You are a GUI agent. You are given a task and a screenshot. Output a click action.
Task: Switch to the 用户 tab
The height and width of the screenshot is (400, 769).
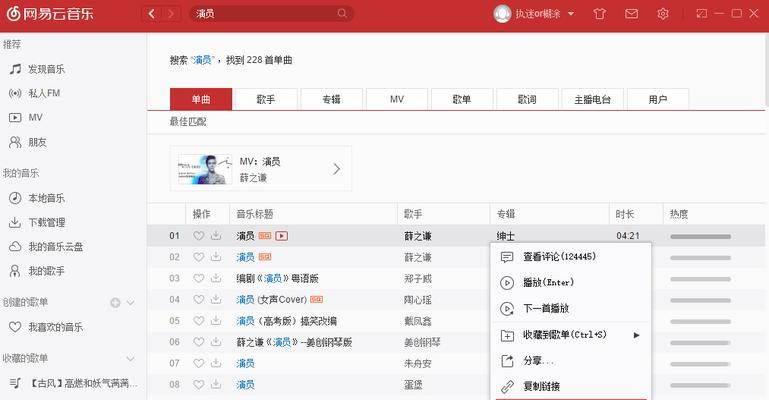pyautogui.click(x=658, y=100)
